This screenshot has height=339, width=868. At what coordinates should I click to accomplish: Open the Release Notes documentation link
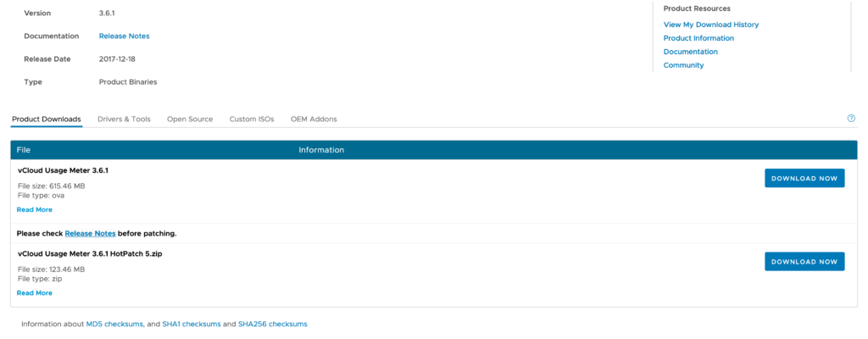(124, 36)
